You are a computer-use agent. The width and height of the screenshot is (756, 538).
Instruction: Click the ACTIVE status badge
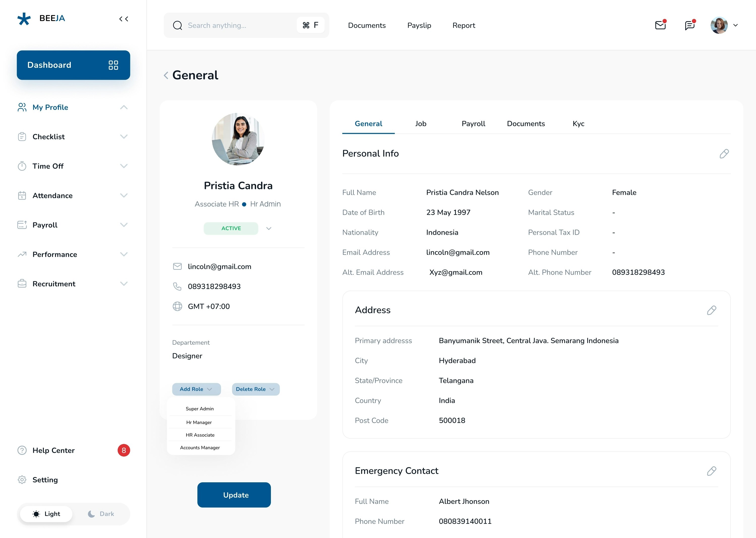(231, 229)
